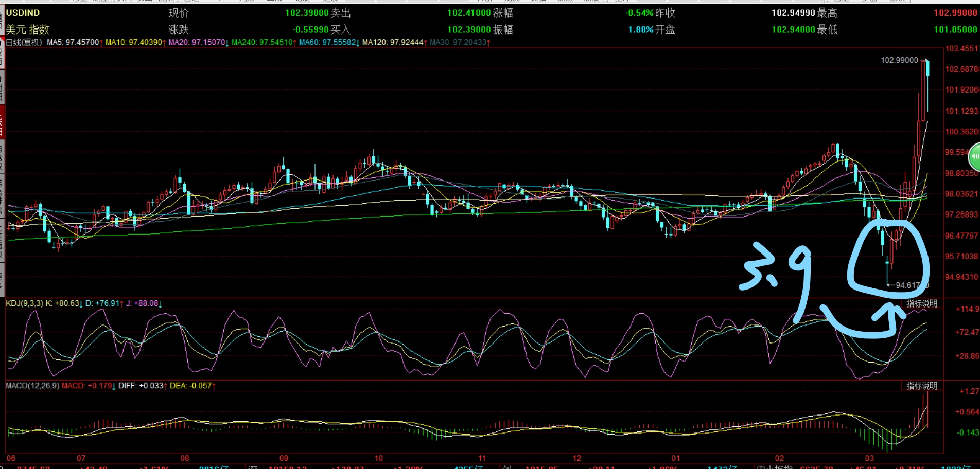Click the 美元 指数 instrument name
The width and height of the screenshot is (980, 469).
[27, 29]
